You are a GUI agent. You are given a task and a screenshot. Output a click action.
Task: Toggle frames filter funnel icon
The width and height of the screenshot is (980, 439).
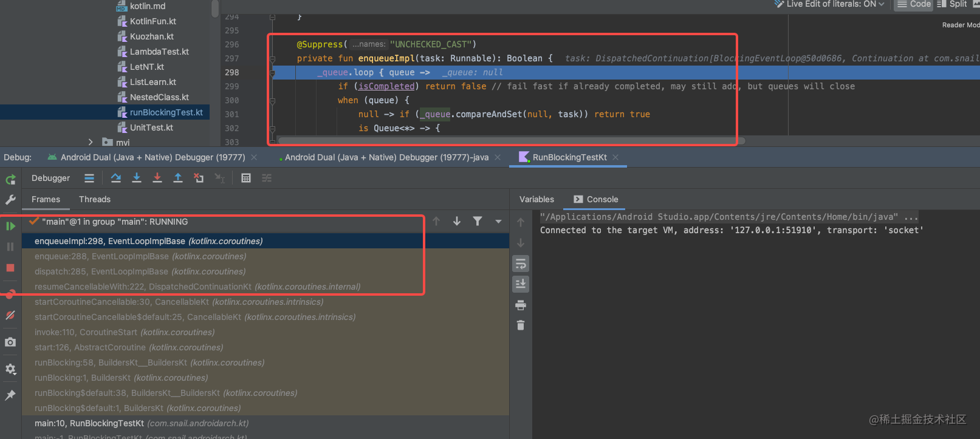(x=478, y=222)
